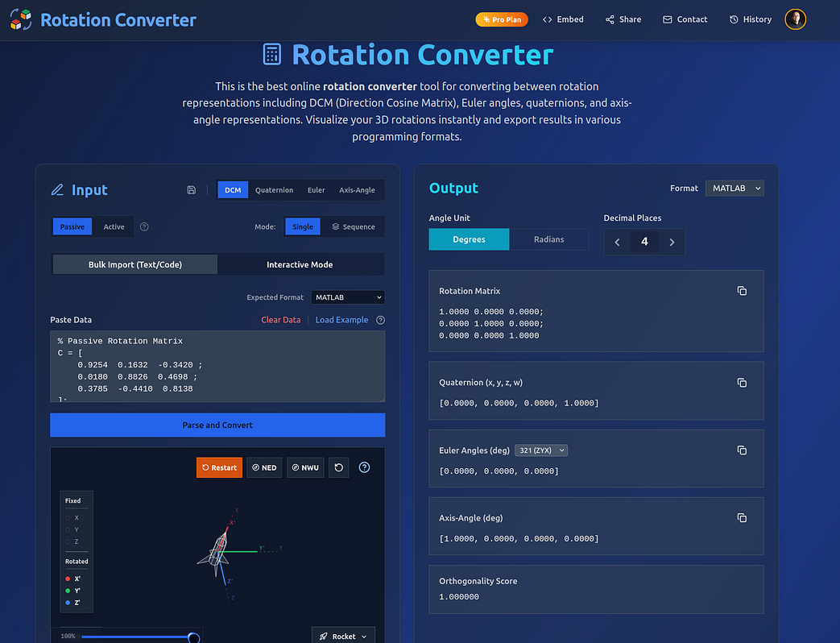Click the Load Example link

[x=341, y=320]
